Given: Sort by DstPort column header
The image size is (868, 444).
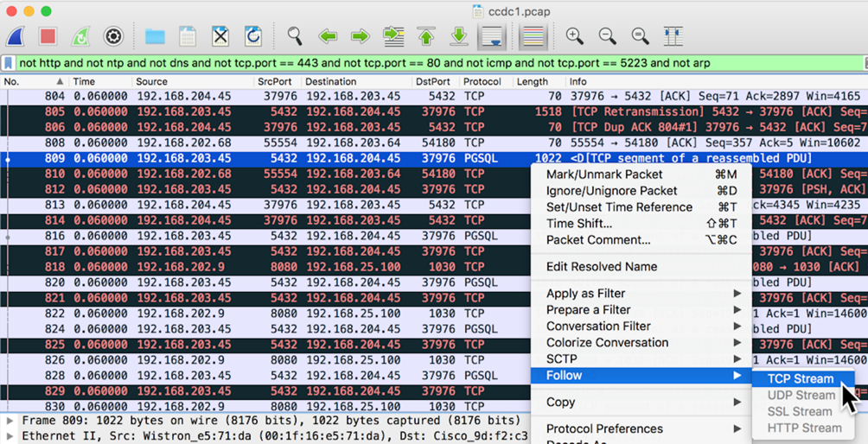Looking at the screenshot, I should point(436,81).
